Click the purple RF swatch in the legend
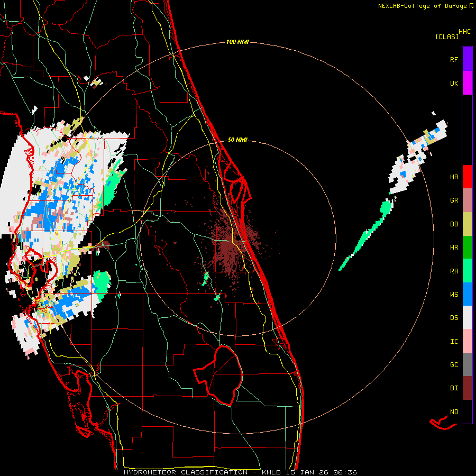Screen dimensions: 476x476 tap(467, 59)
